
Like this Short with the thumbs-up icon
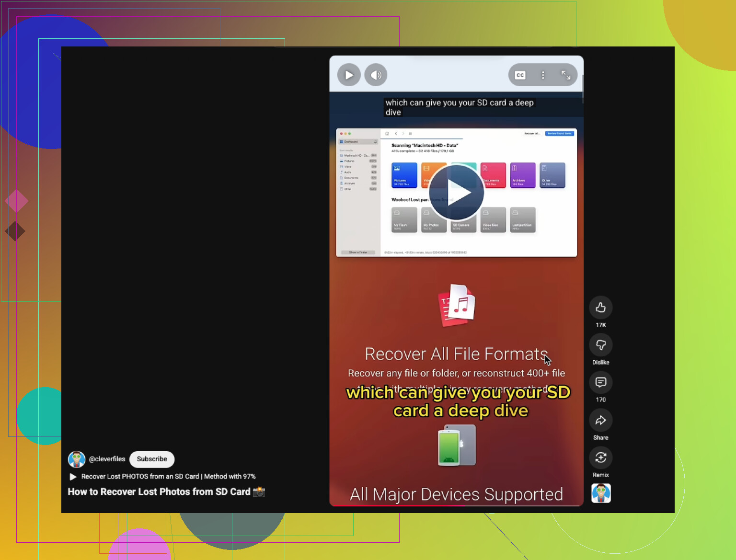coord(601,308)
